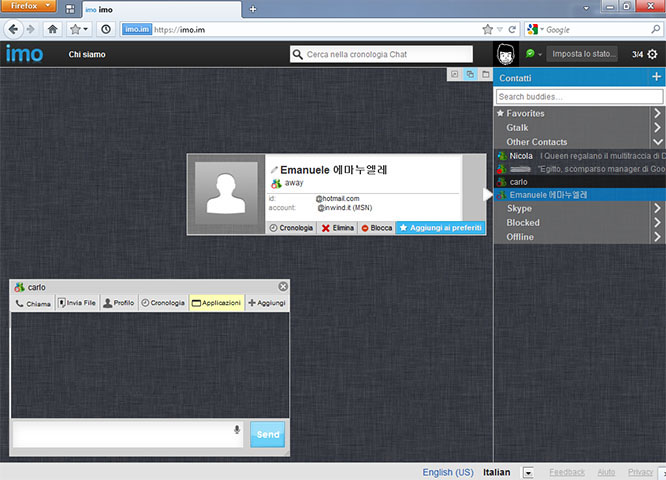The height and width of the screenshot is (480, 666).
Task: Click the browser home icon
Action: click(53, 29)
